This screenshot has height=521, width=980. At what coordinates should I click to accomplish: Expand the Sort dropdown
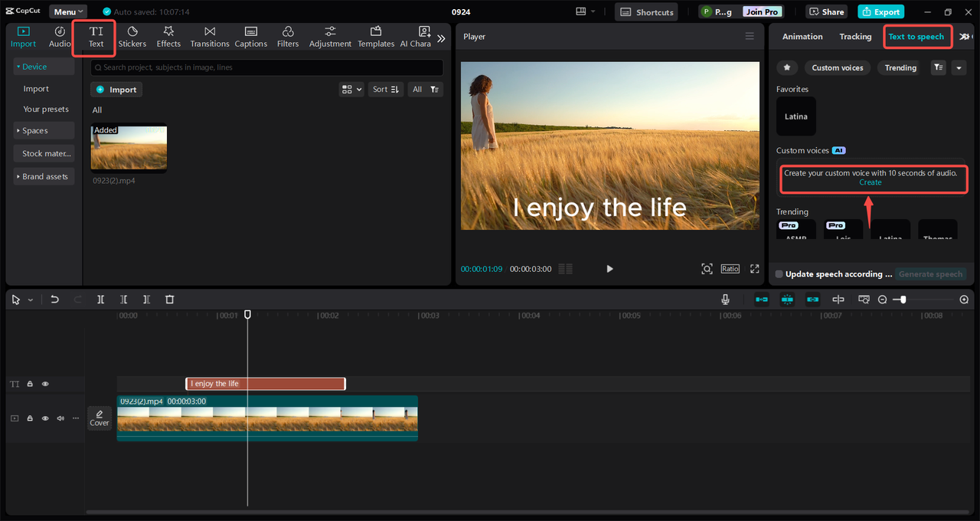pyautogui.click(x=385, y=90)
